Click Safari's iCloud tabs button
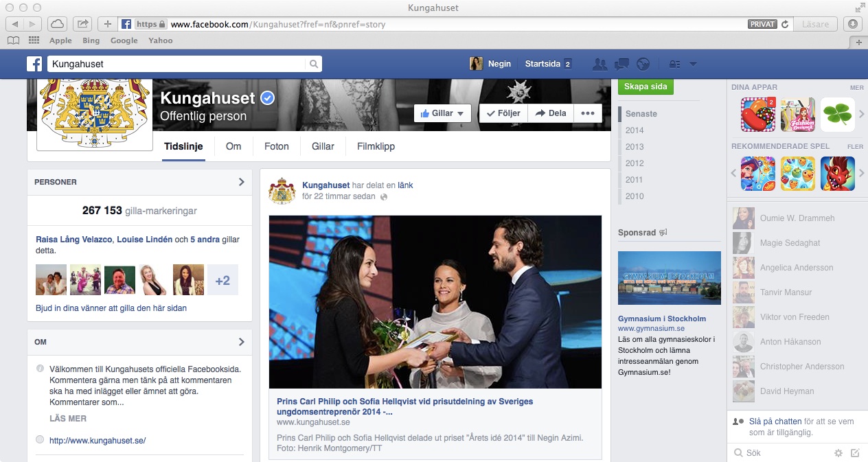This screenshot has width=868, height=462. [58, 24]
